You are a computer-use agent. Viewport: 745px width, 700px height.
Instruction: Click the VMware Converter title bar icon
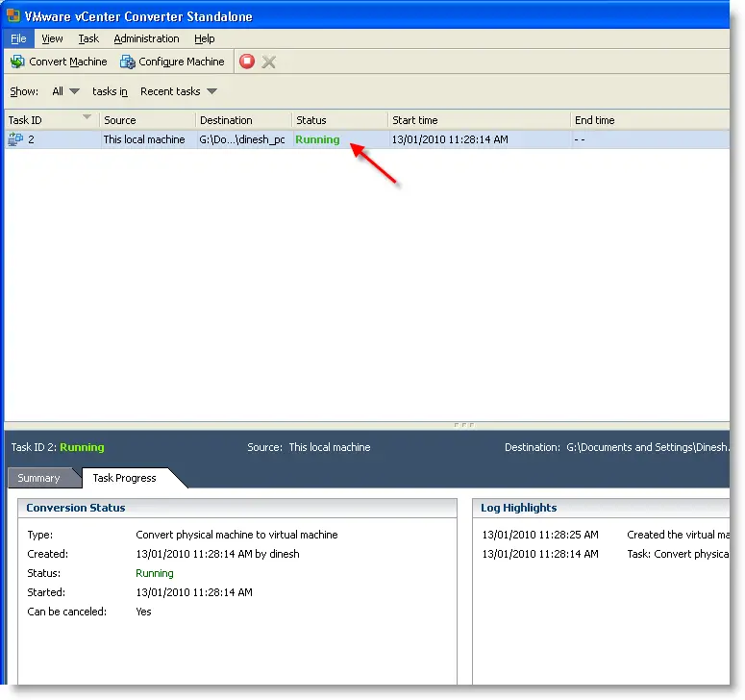pyautogui.click(x=13, y=15)
